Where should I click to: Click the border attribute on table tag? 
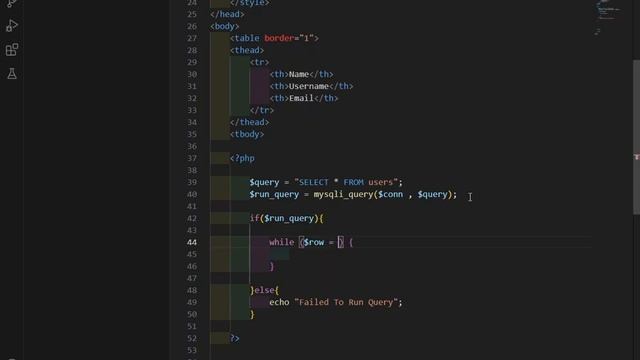(x=279, y=38)
